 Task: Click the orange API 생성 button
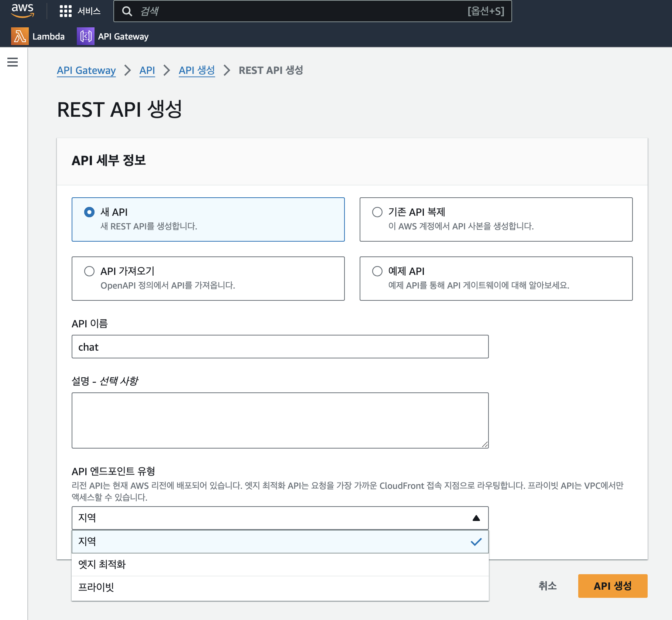click(x=613, y=586)
